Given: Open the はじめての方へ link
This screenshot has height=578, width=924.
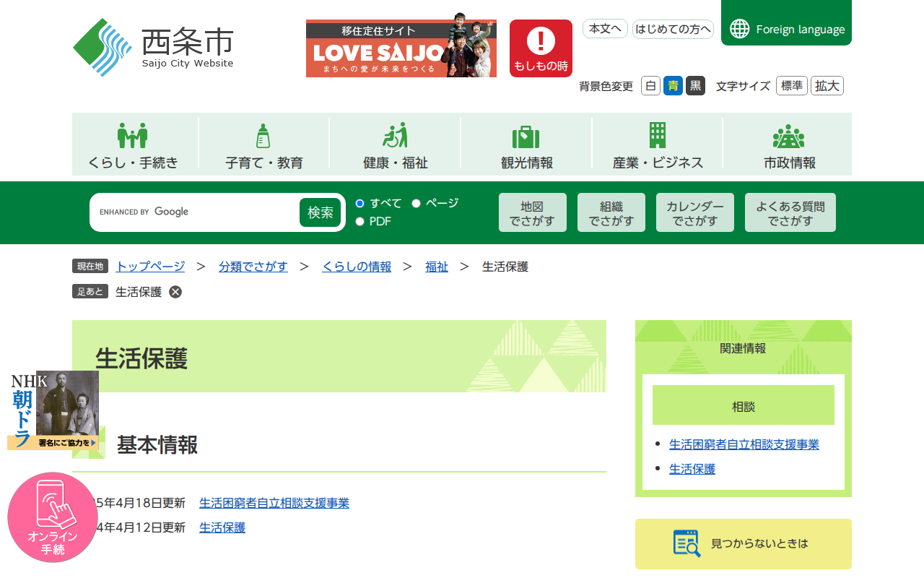Looking at the screenshot, I should click(x=674, y=29).
